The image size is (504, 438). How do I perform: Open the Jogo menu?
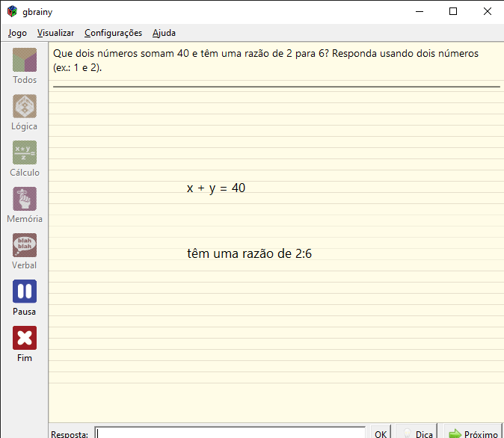(17, 33)
